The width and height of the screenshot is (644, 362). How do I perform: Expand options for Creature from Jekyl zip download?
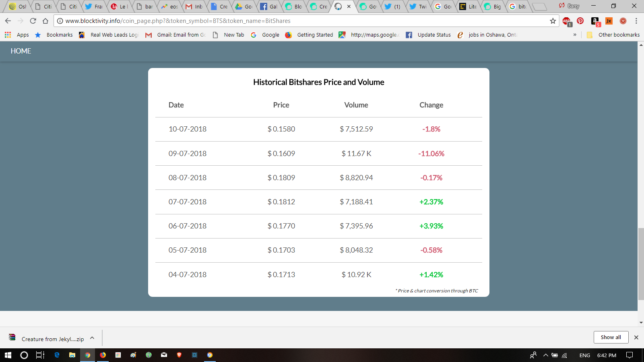(92, 338)
